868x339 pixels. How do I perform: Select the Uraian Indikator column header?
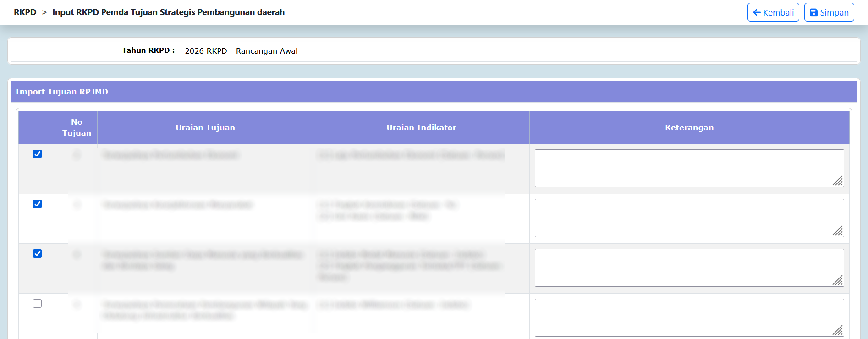click(x=421, y=128)
